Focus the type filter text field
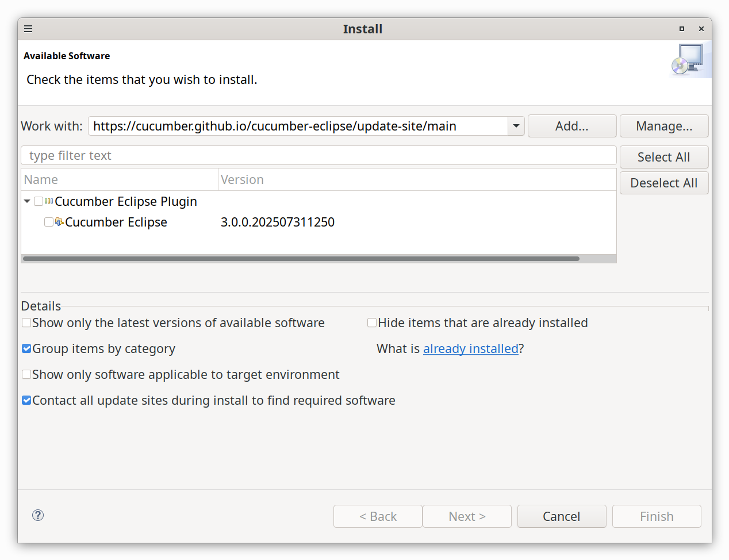 [x=319, y=155]
